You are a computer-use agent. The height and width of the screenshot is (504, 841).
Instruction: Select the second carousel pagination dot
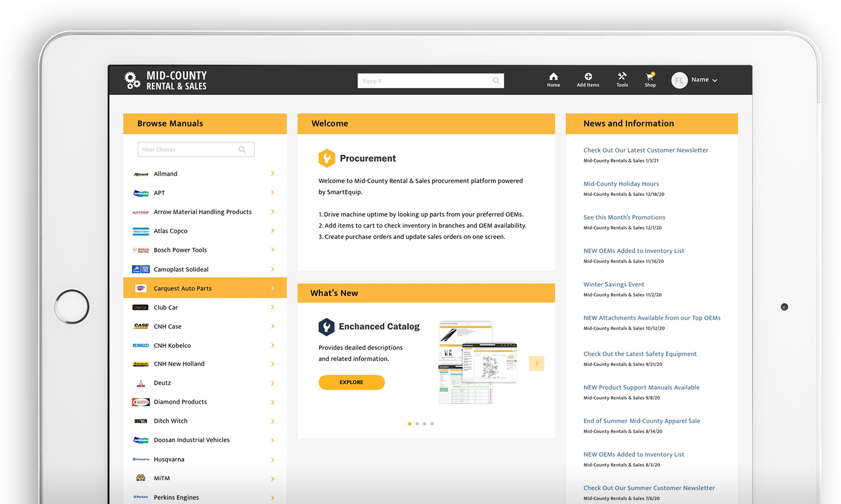click(417, 424)
